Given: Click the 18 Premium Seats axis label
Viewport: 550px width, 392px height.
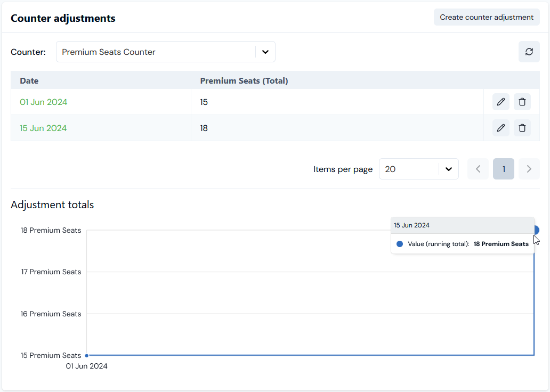Looking at the screenshot, I should click(x=51, y=231).
